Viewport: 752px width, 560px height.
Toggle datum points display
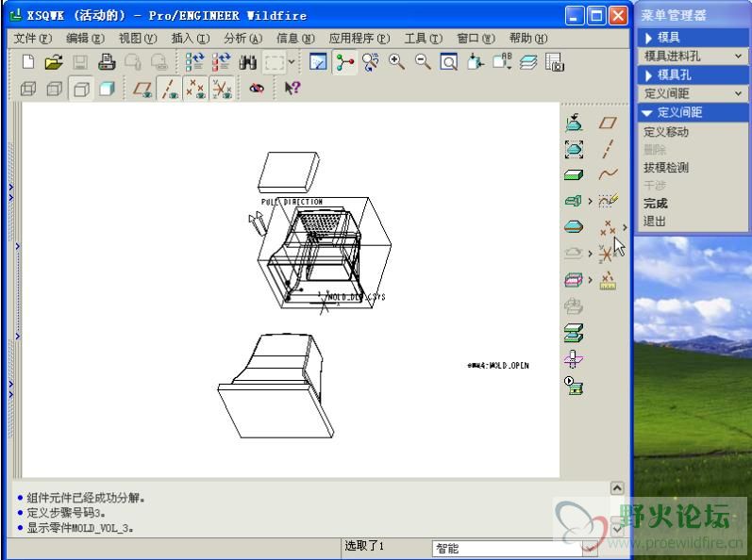(x=195, y=89)
